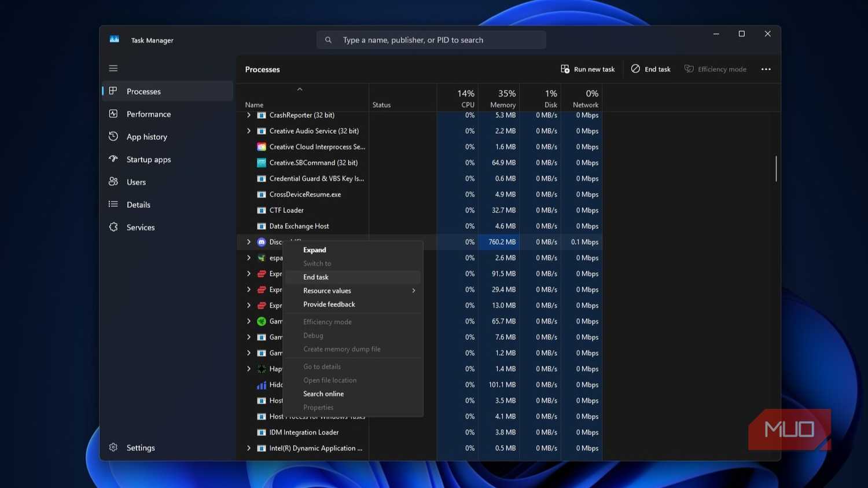Click the sort chevron above Name column

[300, 89]
